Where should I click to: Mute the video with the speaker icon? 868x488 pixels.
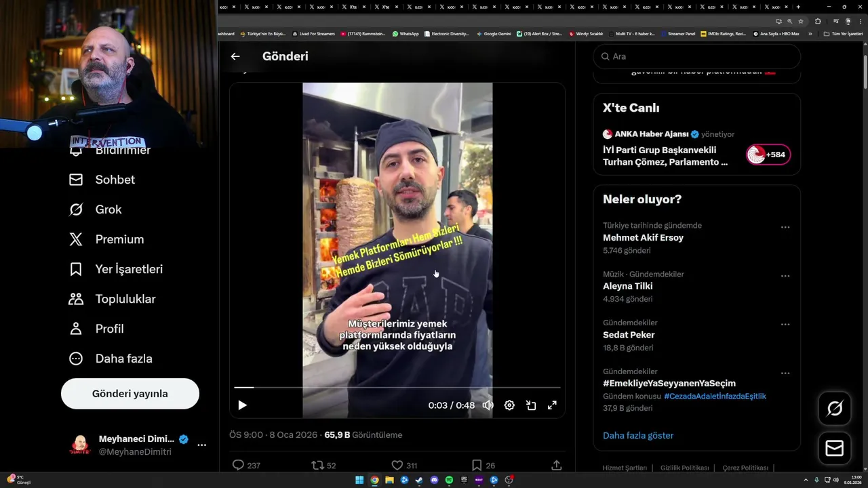tap(488, 405)
